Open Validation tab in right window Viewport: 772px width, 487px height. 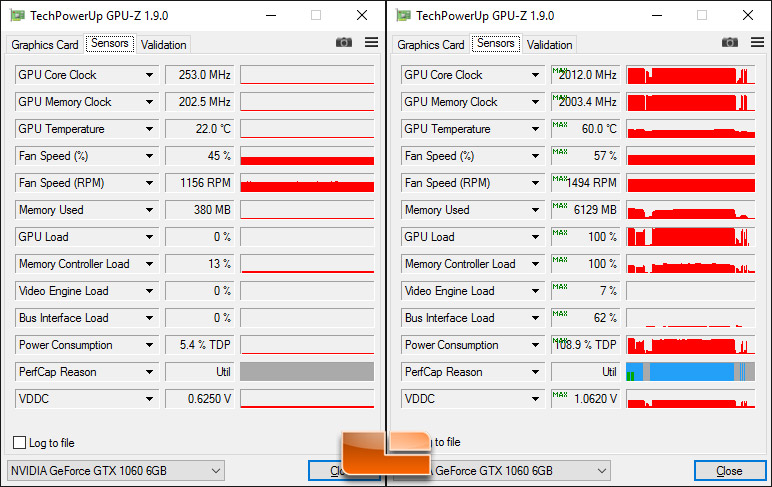point(549,45)
